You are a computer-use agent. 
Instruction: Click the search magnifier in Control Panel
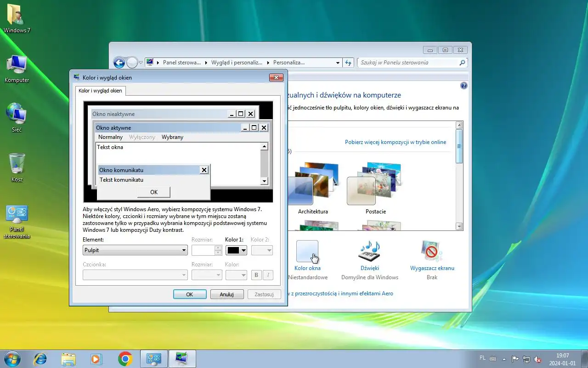pos(462,63)
